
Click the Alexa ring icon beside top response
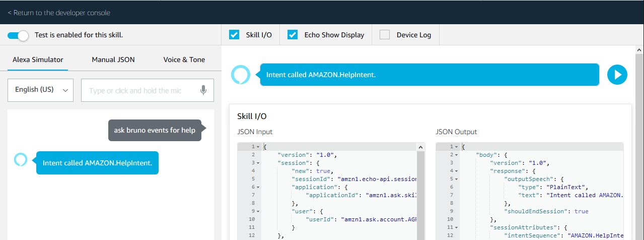click(x=240, y=75)
